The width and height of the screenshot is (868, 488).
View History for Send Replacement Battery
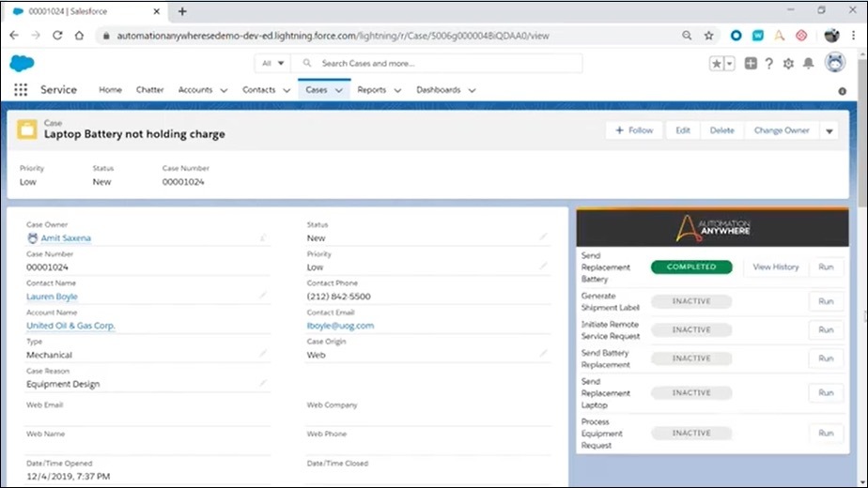click(776, 267)
